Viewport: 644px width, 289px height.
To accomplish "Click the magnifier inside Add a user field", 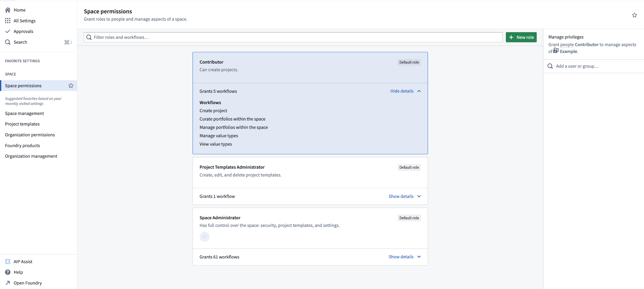I will 550,66.
